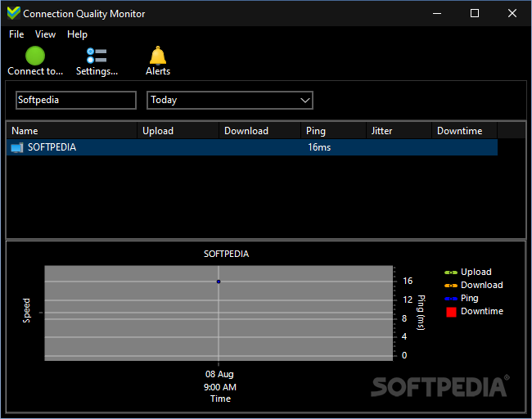
Task: Sort by the Ping column header
Action: [x=333, y=131]
